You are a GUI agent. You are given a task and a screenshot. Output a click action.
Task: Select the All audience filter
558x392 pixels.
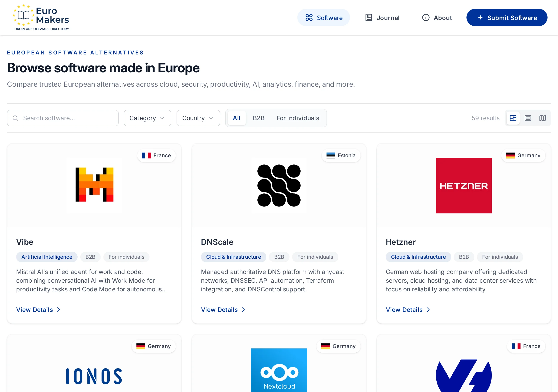(x=236, y=118)
